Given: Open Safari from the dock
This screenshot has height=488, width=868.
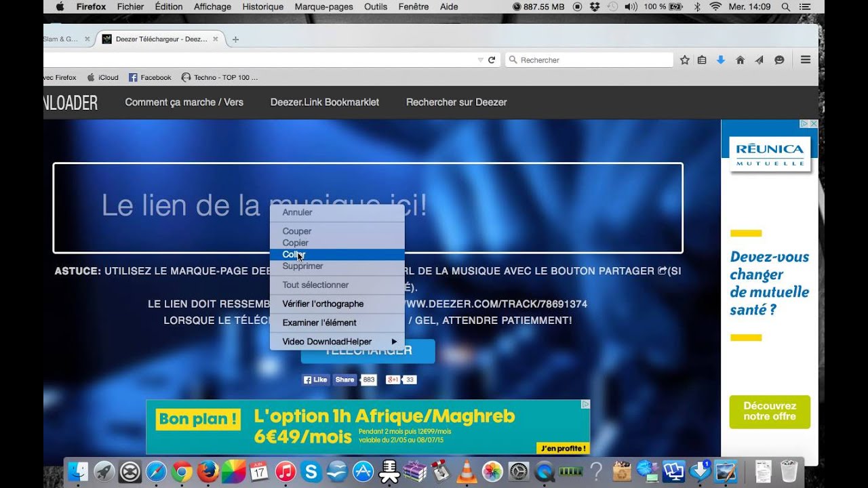Looking at the screenshot, I should (x=156, y=471).
